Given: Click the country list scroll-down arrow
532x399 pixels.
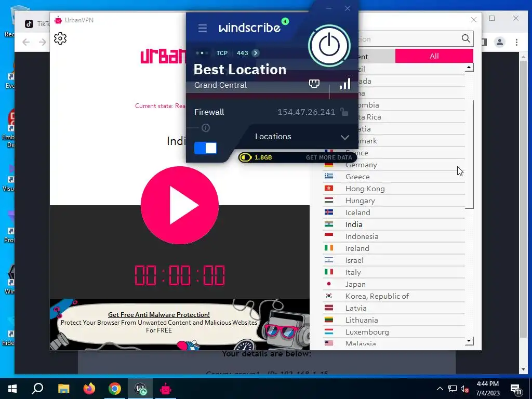Looking at the screenshot, I should tap(469, 341).
